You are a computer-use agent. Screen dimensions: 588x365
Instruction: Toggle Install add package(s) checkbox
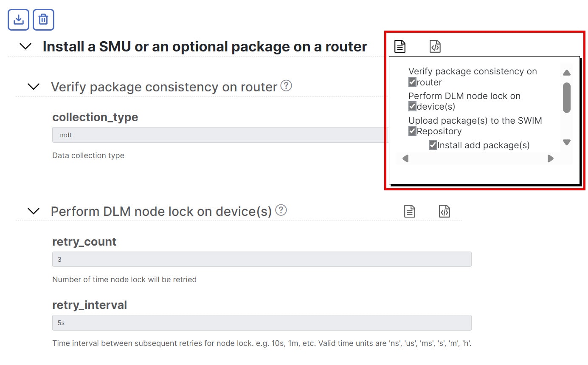(x=433, y=145)
